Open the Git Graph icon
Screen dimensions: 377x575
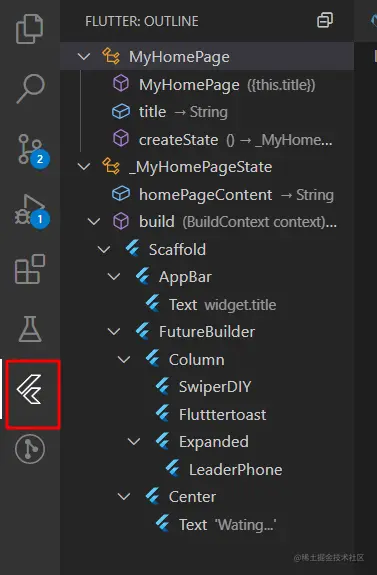(x=30, y=449)
